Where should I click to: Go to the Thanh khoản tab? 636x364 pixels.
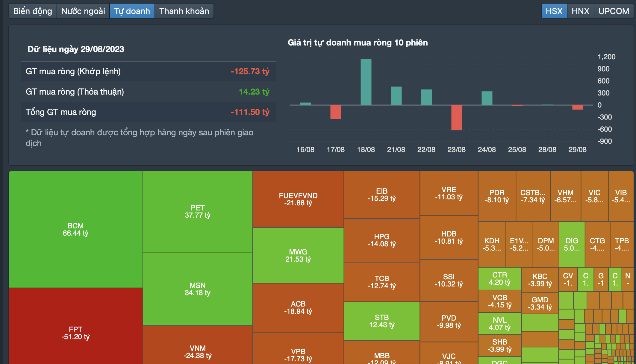184,11
